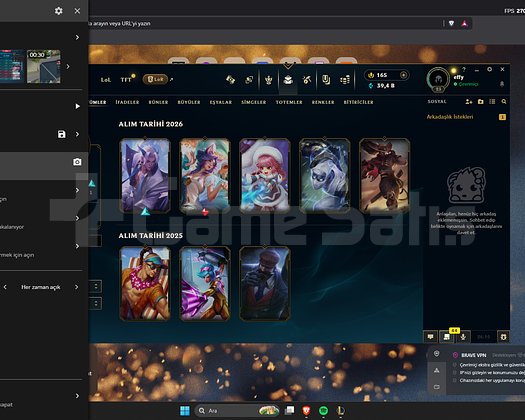Open the book and shield icon before Store
525x420 pixels.
pyautogui.click(x=326, y=80)
